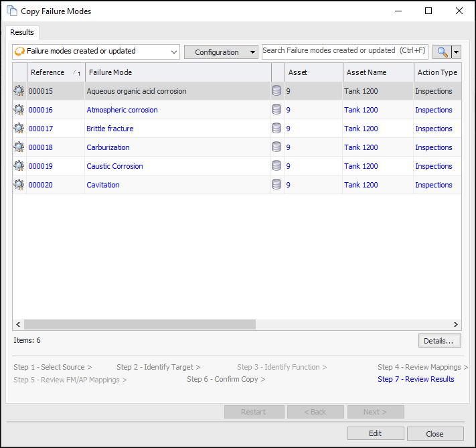The width and height of the screenshot is (476, 448).
Task: Click the magnifying glass search icon
Action: click(442, 52)
